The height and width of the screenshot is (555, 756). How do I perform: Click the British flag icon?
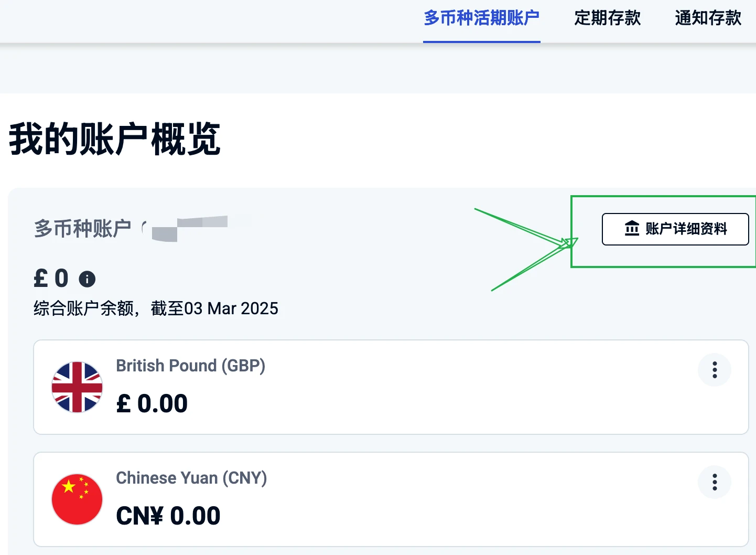click(x=77, y=387)
